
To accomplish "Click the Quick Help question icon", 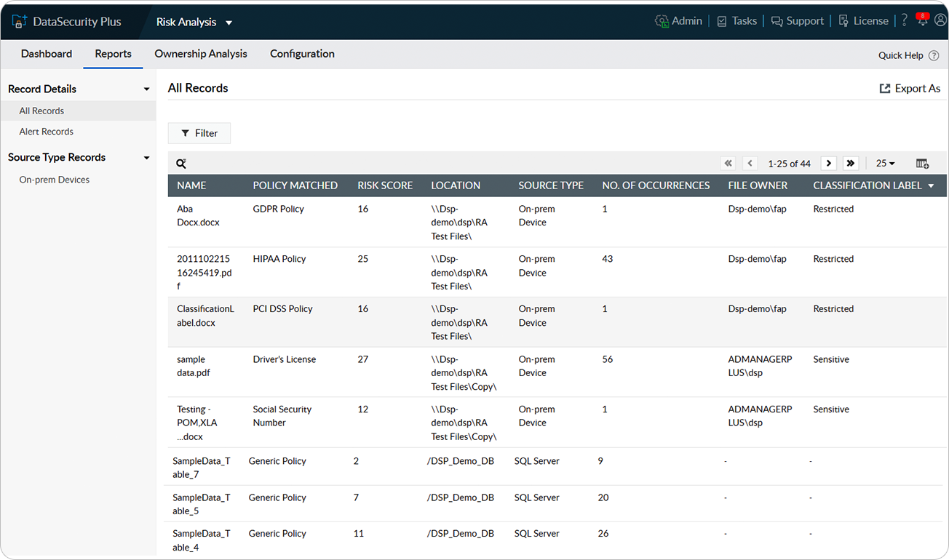I will (934, 55).
